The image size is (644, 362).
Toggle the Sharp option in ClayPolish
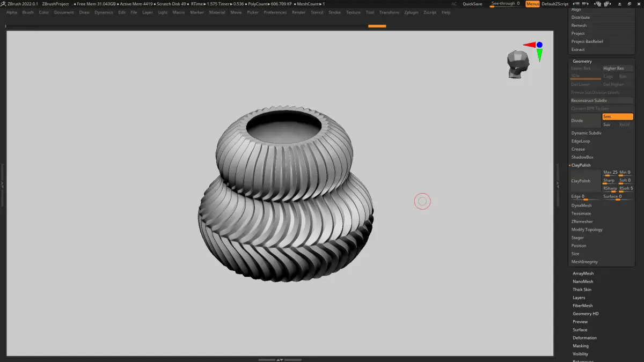610,181
